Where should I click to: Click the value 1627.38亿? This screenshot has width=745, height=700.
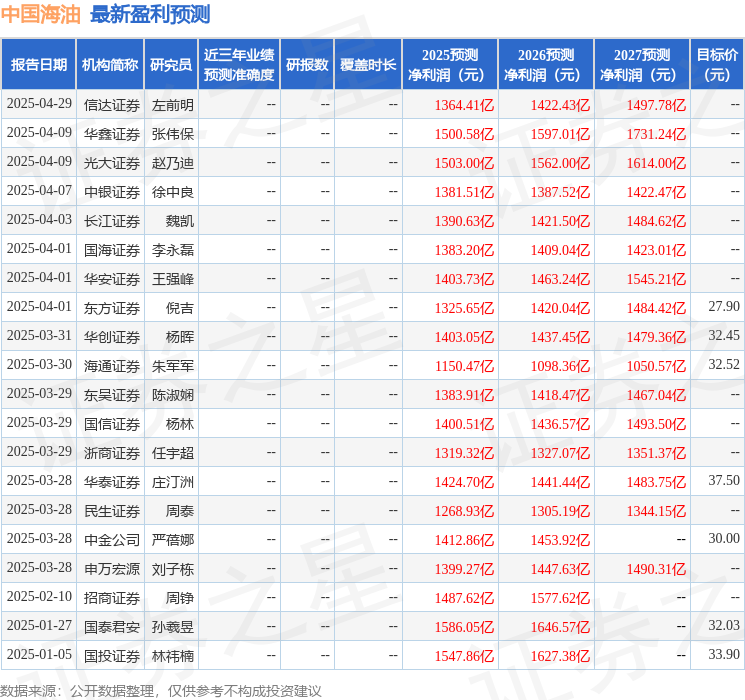560,656
